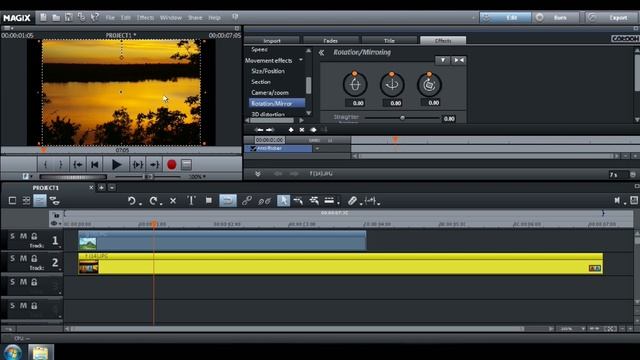Activate Timeline mode view icon
This screenshot has width=640, height=360.
click(40, 200)
